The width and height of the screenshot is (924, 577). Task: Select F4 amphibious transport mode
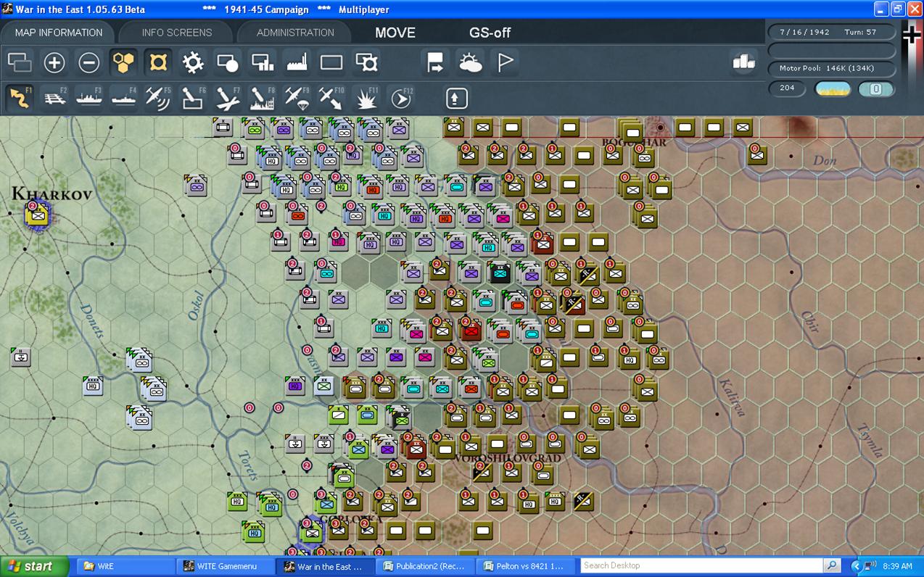pos(124,98)
